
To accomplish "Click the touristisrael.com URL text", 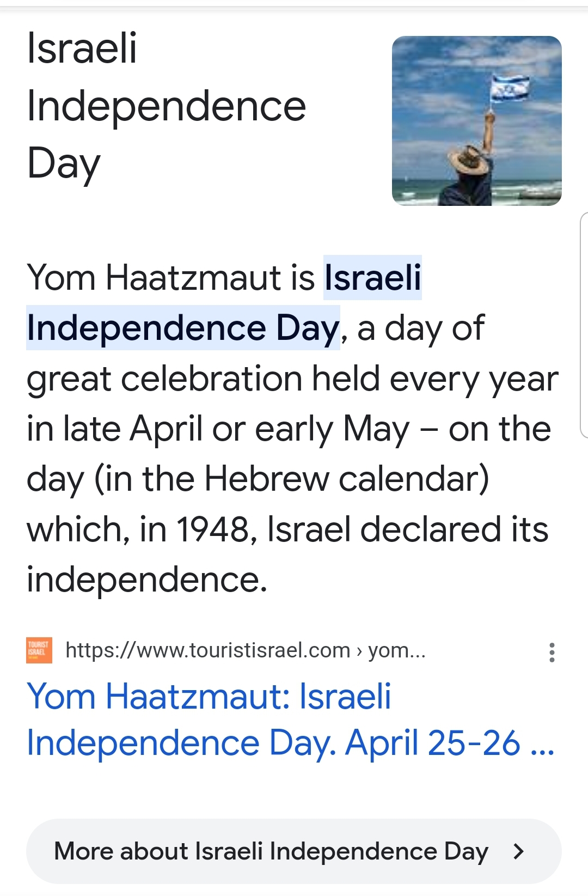I will tap(207, 650).
